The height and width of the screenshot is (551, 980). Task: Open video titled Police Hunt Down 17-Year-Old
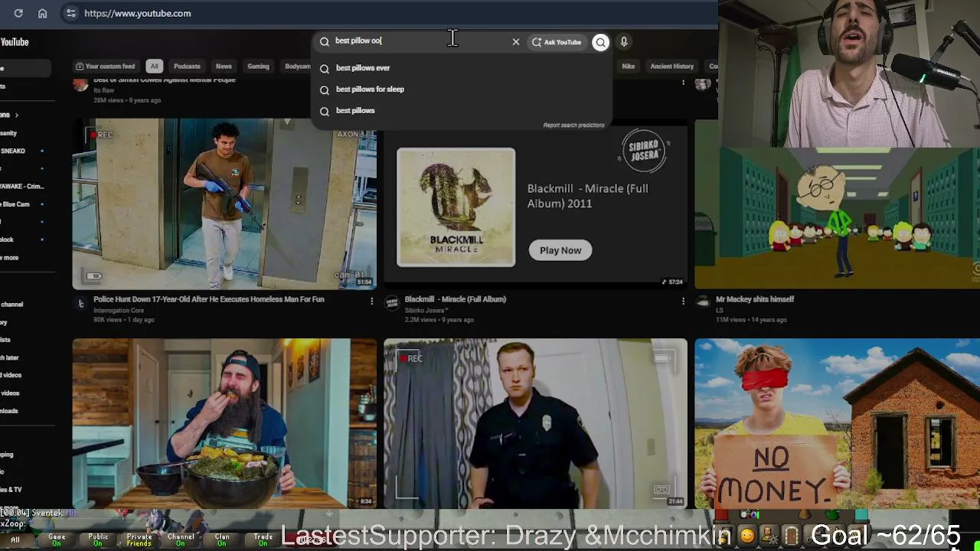[208, 299]
